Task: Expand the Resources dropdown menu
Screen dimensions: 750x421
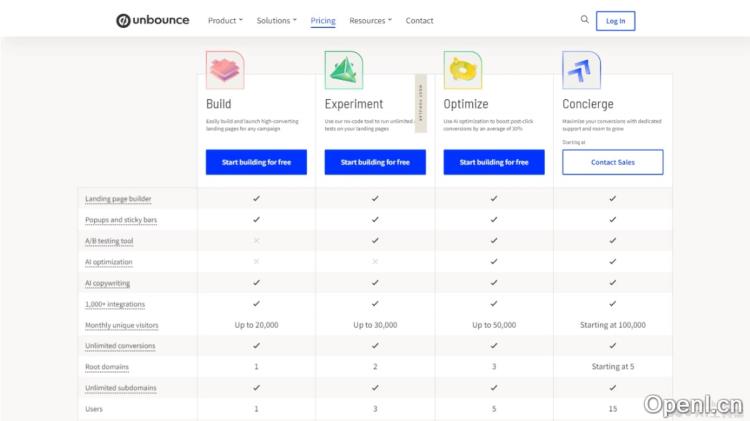Action: 370,20
